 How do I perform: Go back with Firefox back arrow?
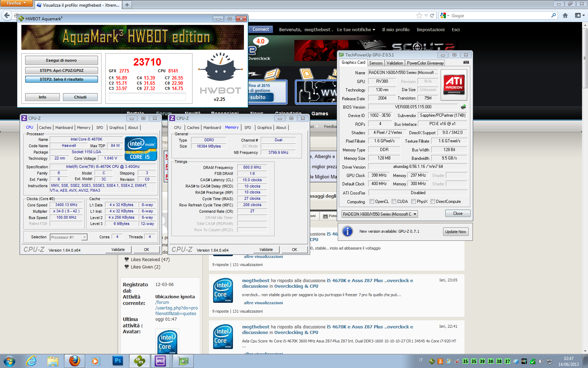7,15
